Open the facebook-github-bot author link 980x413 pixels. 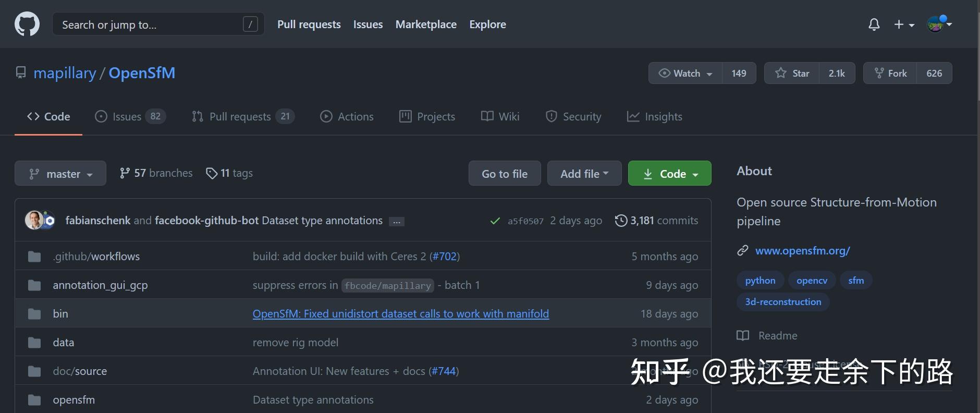[x=207, y=221]
